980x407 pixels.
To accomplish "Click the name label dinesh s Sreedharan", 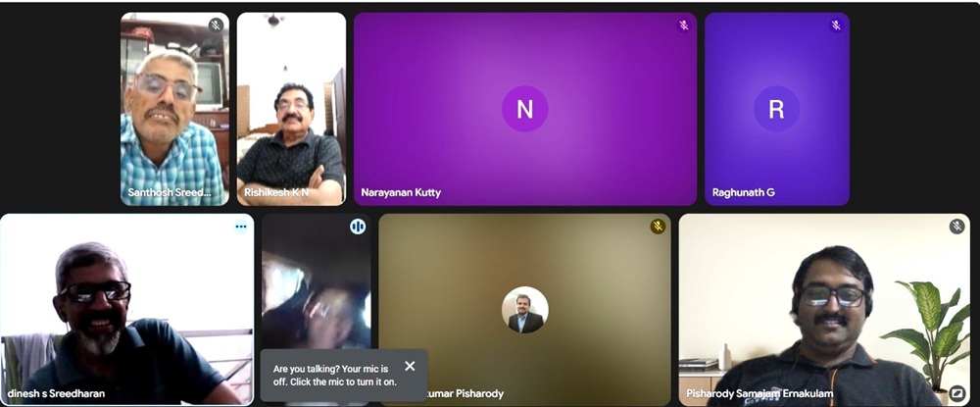I will (x=56, y=394).
